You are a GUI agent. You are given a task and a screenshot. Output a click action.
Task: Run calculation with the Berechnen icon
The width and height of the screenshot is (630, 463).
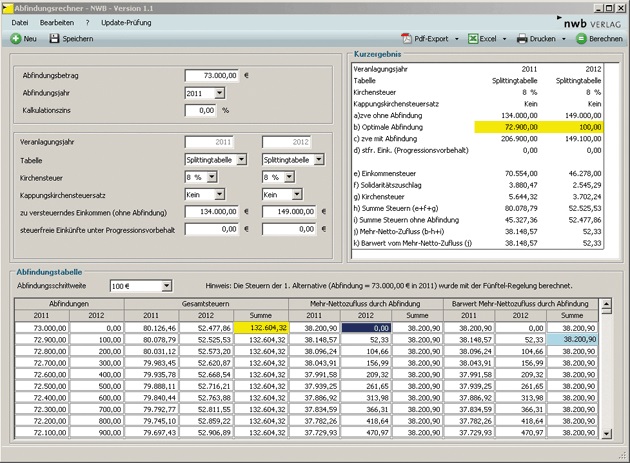(581, 38)
